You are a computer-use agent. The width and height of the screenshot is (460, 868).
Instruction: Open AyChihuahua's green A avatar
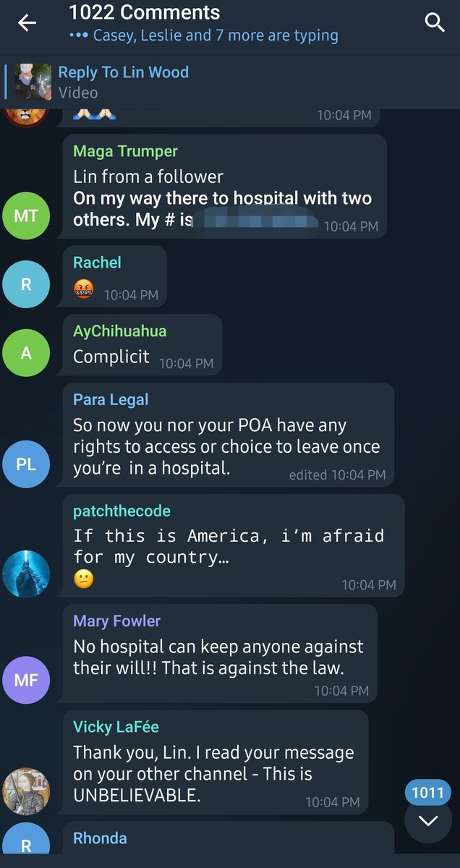[x=26, y=352]
